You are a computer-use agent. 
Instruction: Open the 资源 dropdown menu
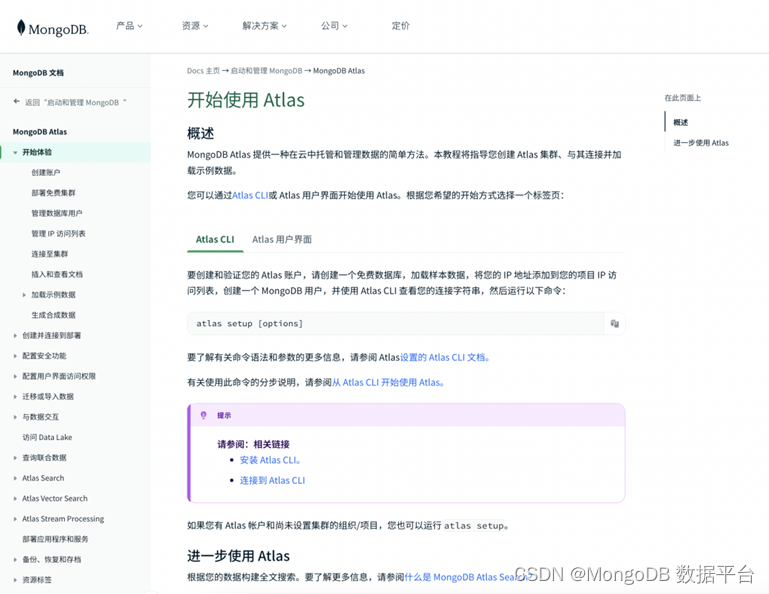pyautogui.click(x=195, y=26)
